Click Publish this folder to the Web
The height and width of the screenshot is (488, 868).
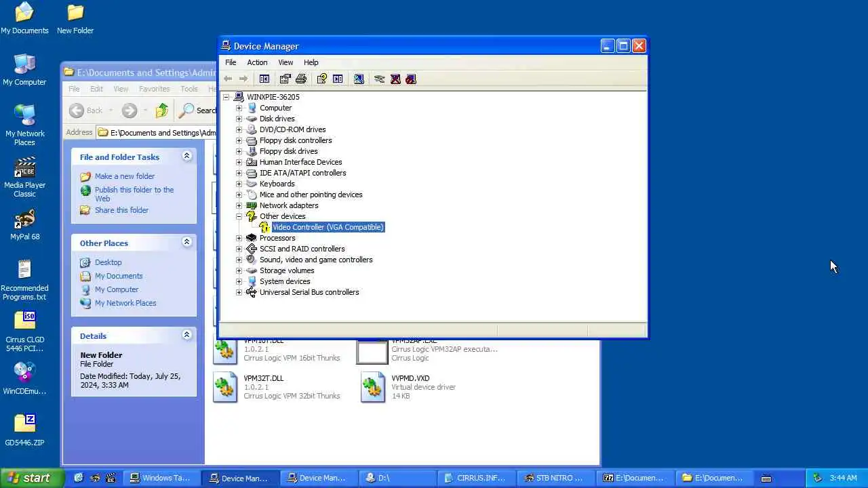point(134,194)
